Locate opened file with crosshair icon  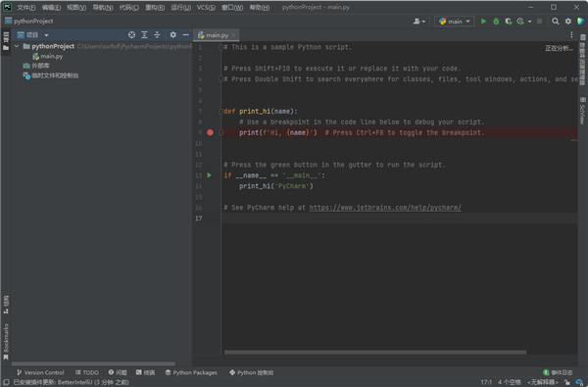click(x=131, y=35)
